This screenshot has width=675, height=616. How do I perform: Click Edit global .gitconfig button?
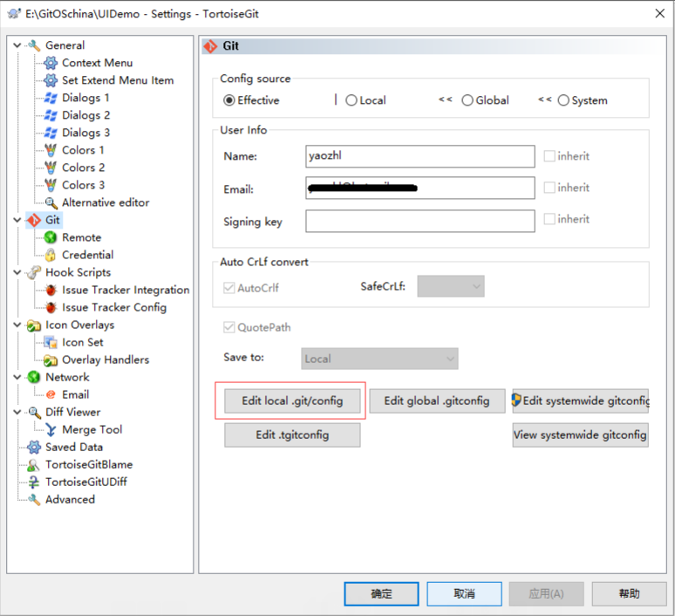coord(437,401)
